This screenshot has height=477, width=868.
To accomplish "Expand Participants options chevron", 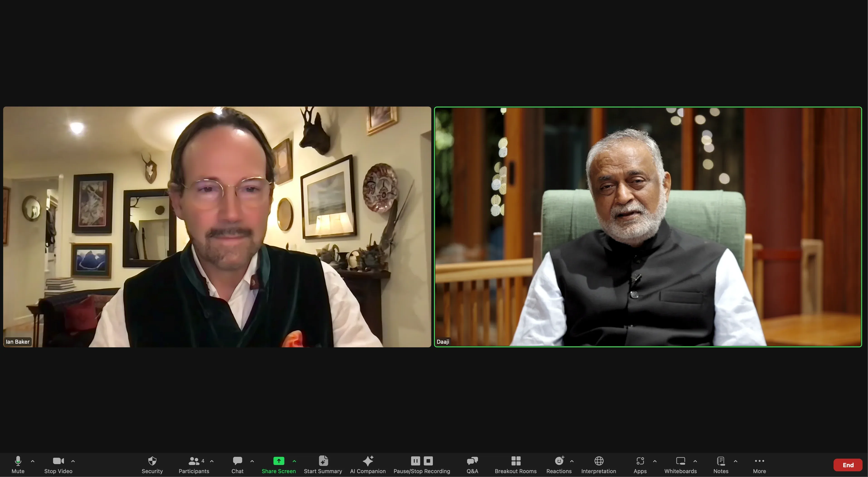I will [x=212, y=461].
